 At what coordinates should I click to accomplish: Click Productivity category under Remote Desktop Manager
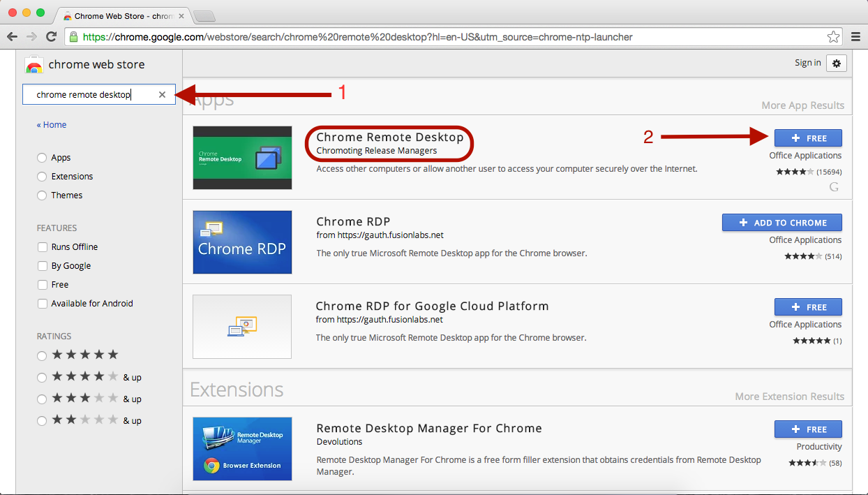(819, 447)
